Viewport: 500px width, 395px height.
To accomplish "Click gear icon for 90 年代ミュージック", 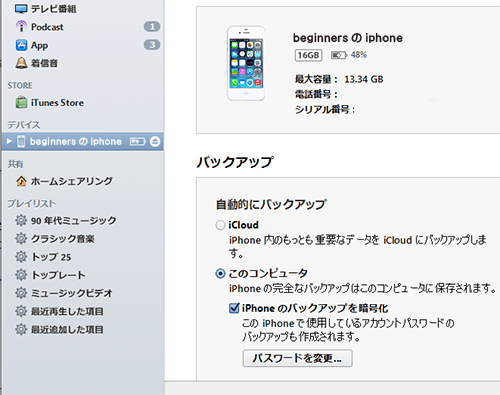I will tap(21, 220).
